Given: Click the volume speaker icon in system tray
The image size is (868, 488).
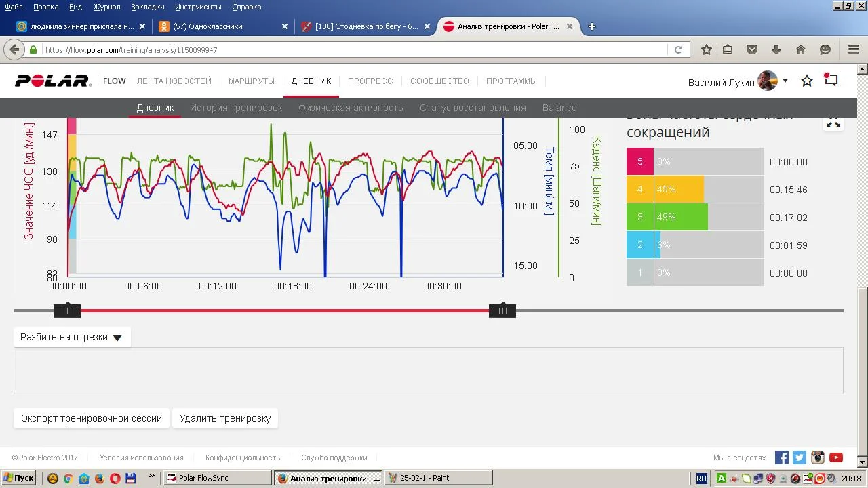Looking at the screenshot, I should click(x=833, y=478).
